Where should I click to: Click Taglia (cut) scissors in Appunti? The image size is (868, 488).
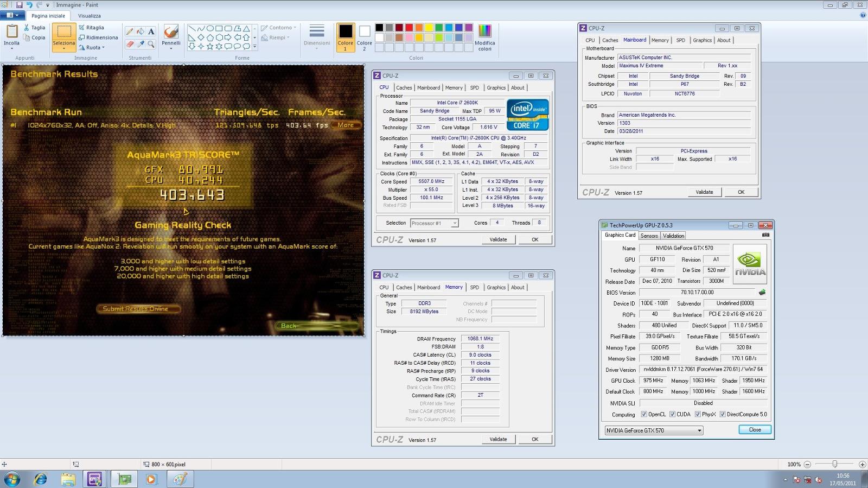coord(34,27)
